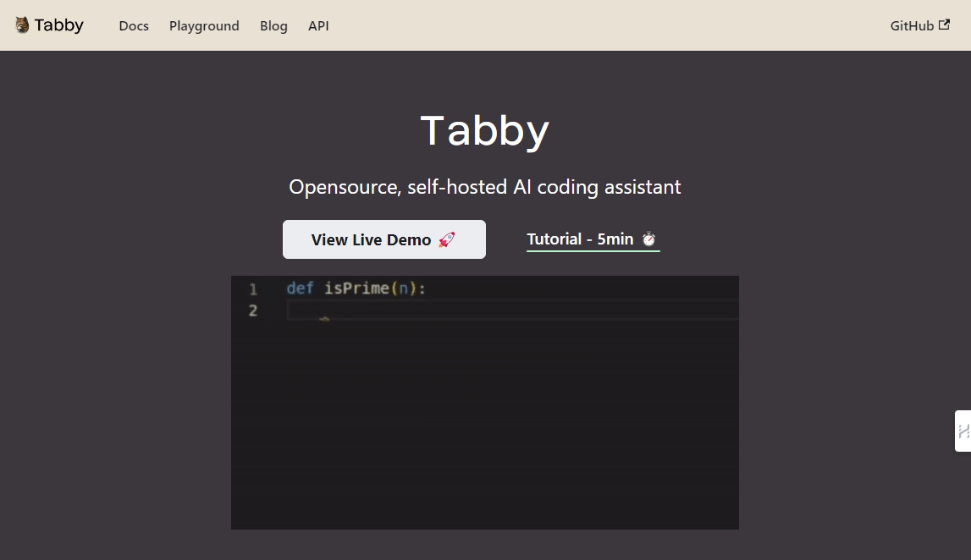Click the 'Opensource, self-hosted AI coding assistant' tagline
Screen dimensions: 971x560
(485, 187)
